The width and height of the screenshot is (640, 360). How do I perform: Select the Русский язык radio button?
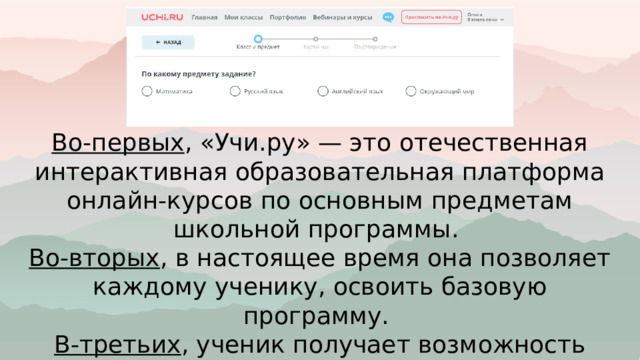pyautogui.click(x=235, y=91)
